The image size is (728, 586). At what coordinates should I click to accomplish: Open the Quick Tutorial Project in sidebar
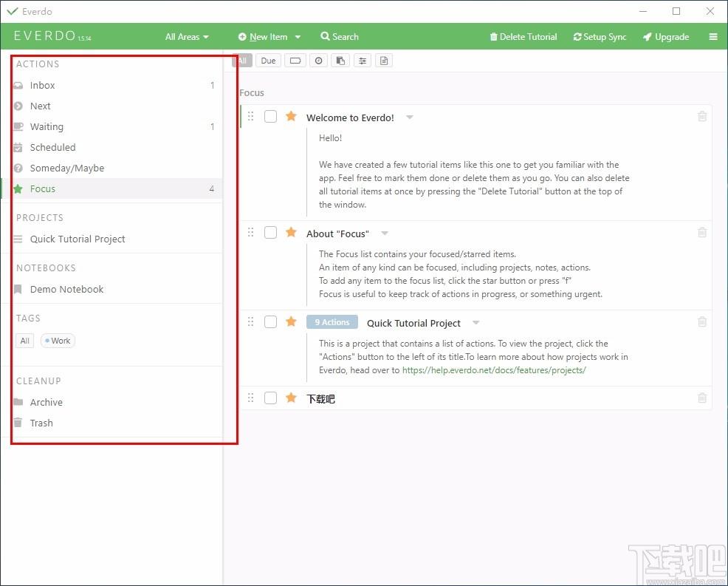[111, 239]
